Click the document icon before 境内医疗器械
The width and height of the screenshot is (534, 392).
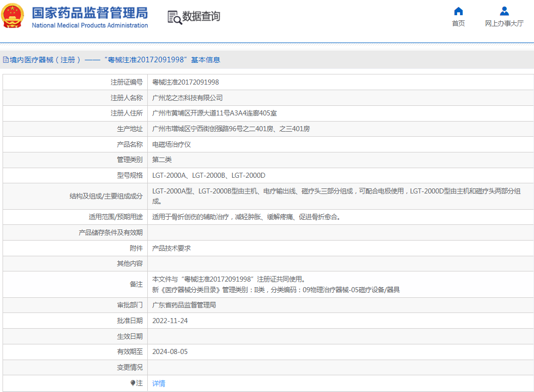click(x=6, y=60)
